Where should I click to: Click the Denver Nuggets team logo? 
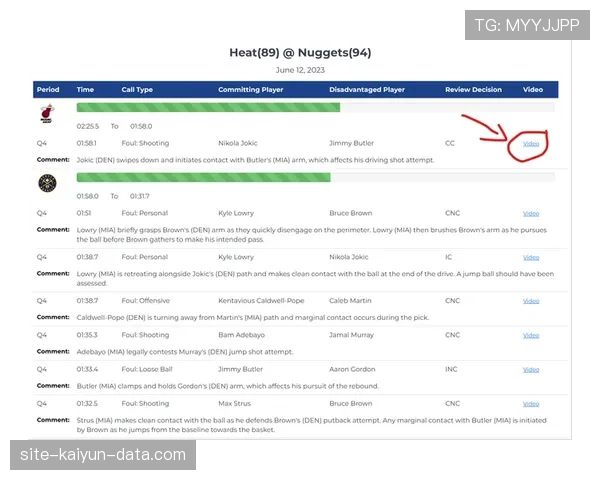(x=47, y=183)
